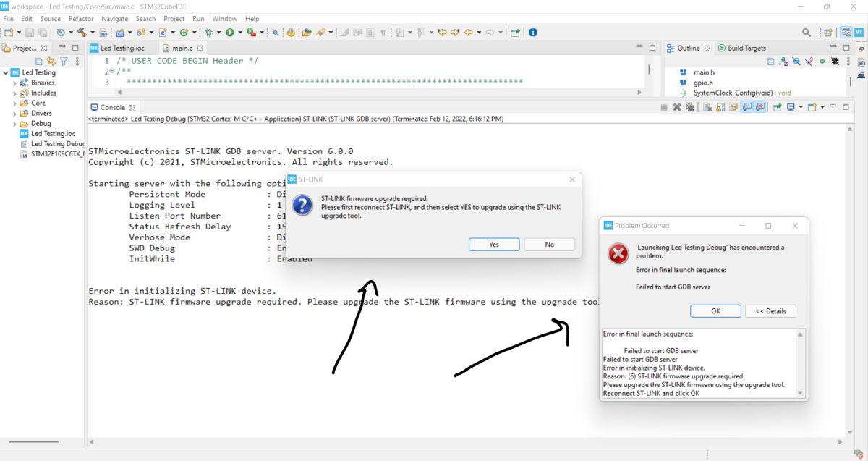Viewport: 868px width, 461px height.
Task: Open the Display Selected Console dropdown arrow
Action: tap(801, 107)
